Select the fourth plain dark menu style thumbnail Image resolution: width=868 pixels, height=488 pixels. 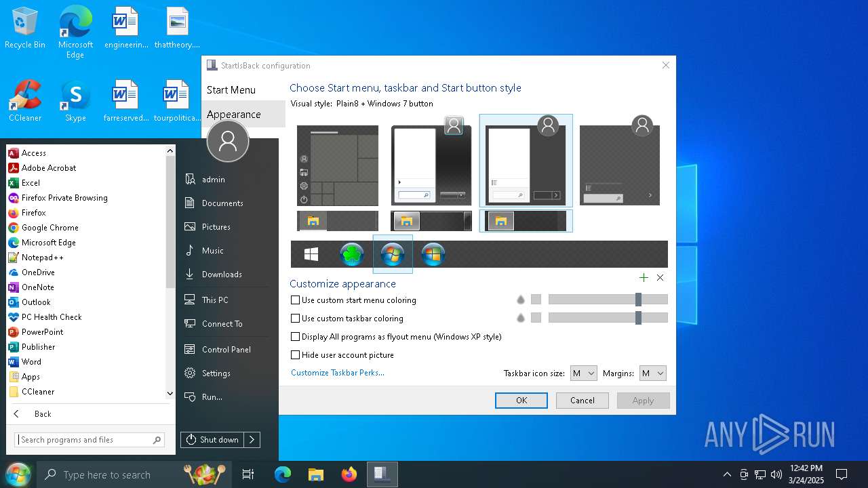click(620, 165)
